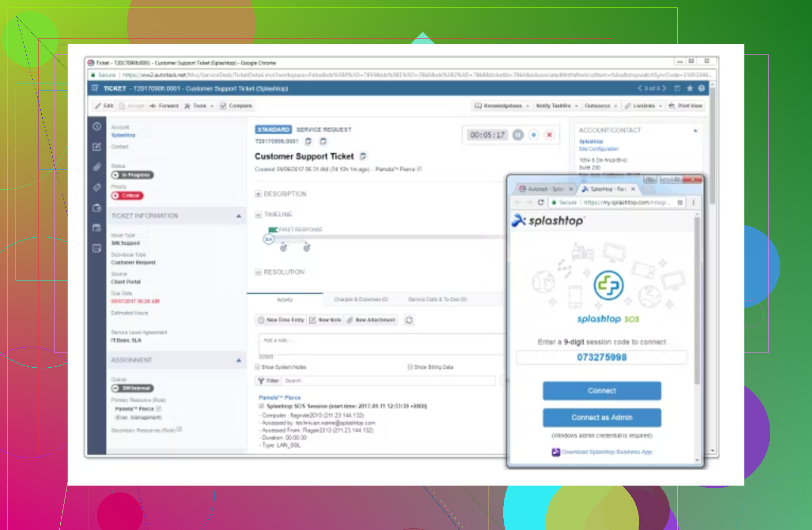
Task: Edit Primary Resource Pamela Pierce icon
Action: (x=159, y=408)
